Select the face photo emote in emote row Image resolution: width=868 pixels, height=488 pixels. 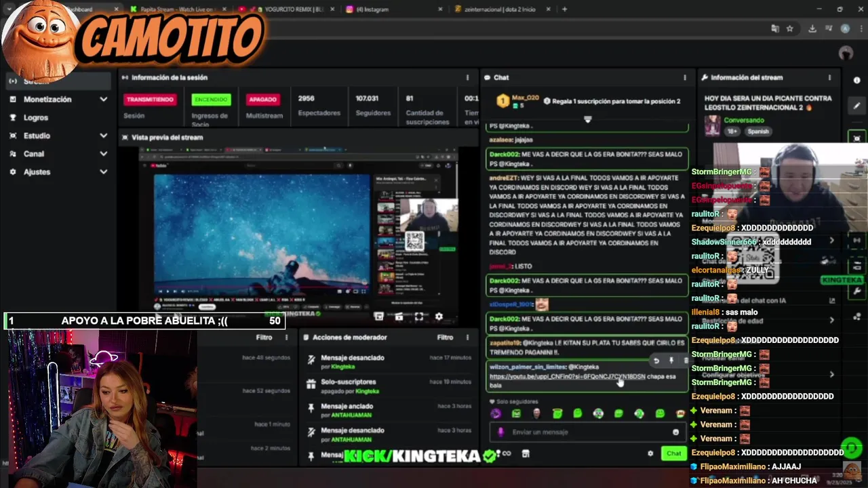(536, 413)
